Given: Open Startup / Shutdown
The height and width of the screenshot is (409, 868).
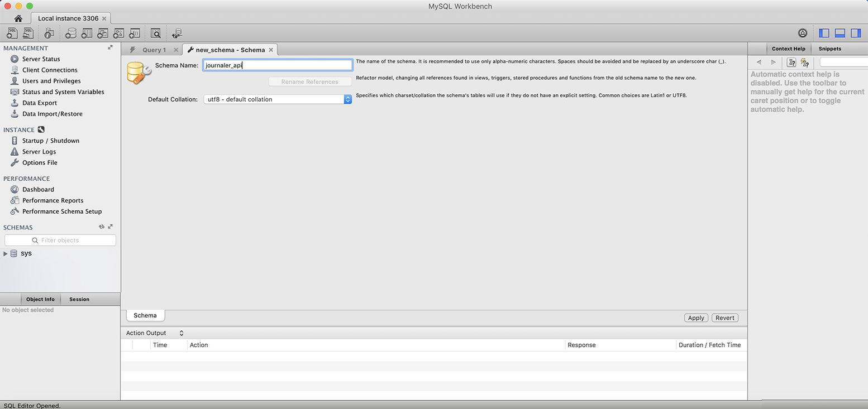Looking at the screenshot, I should [51, 141].
